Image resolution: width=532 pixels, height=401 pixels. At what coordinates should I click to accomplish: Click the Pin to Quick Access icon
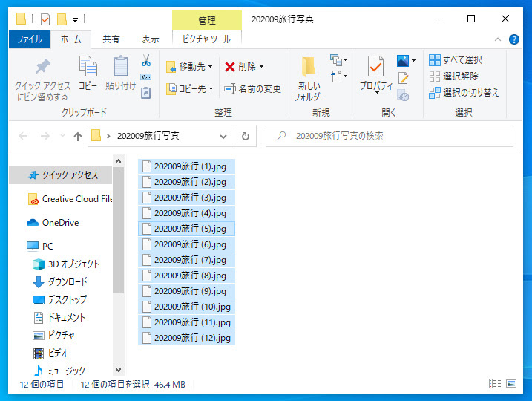(43, 66)
